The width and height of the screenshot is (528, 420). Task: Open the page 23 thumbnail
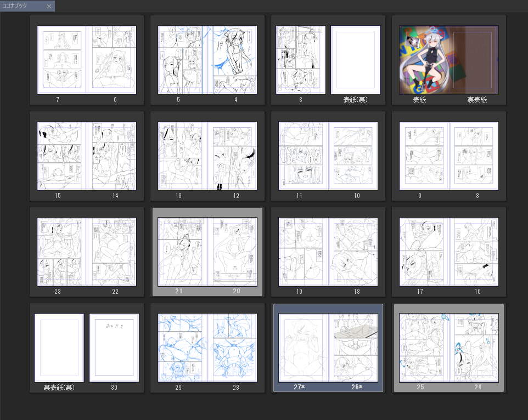[61, 252]
